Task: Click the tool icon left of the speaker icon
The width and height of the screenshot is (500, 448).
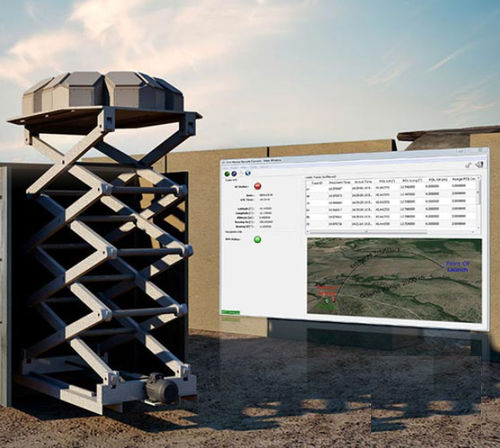Action: 469,165
